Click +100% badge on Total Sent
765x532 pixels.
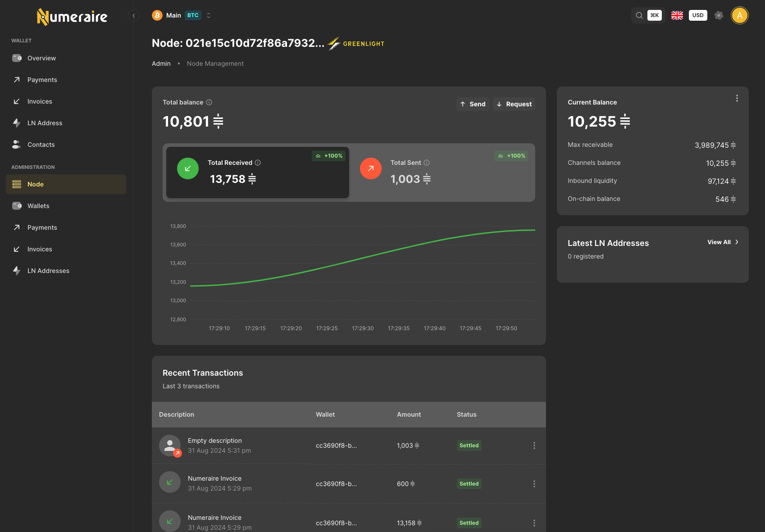coord(511,156)
